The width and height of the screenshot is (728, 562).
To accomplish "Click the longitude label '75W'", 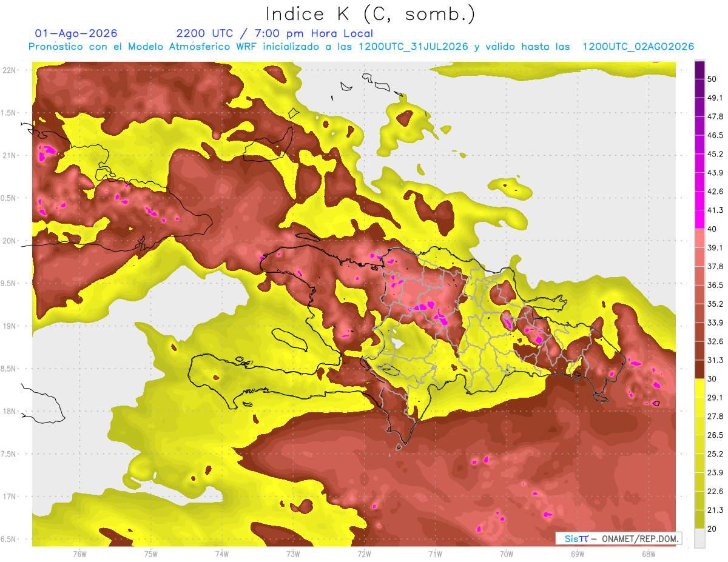I will tap(151, 554).
